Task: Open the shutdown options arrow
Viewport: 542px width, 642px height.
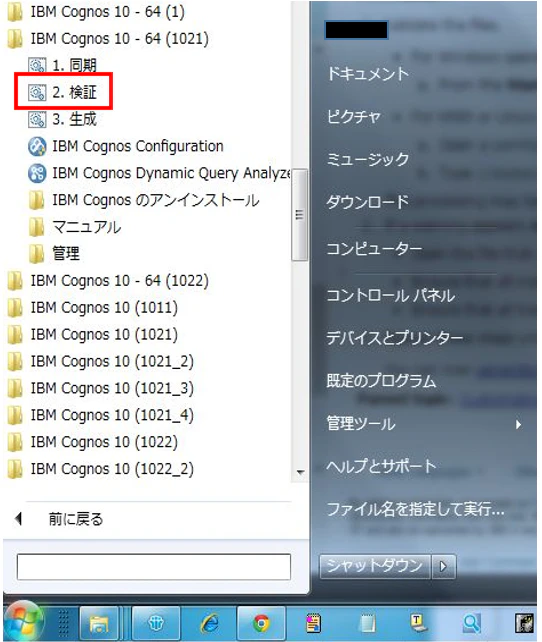Action: (x=443, y=566)
